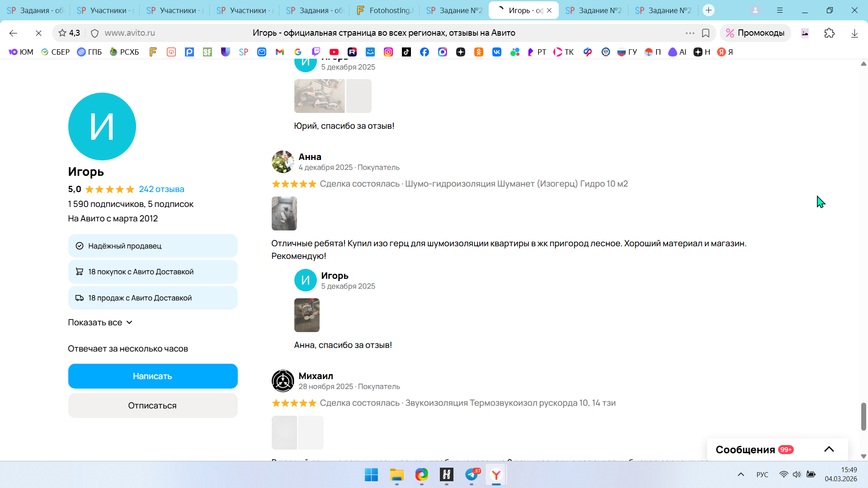Open a new browser tab

tap(708, 10)
